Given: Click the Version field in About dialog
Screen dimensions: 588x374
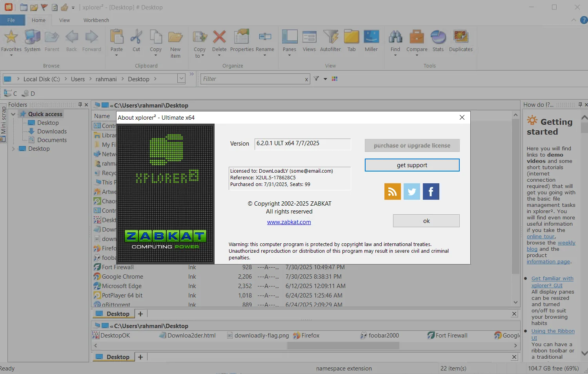Looking at the screenshot, I should (302, 144).
